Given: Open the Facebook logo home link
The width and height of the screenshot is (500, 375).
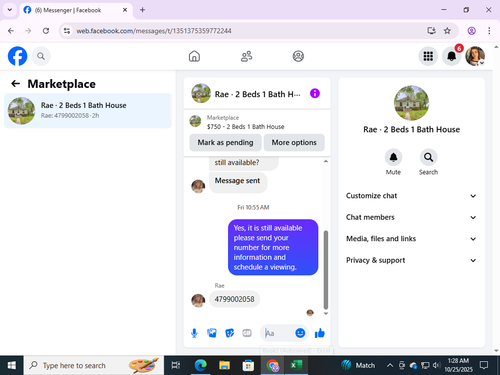Looking at the screenshot, I should (x=17, y=56).
